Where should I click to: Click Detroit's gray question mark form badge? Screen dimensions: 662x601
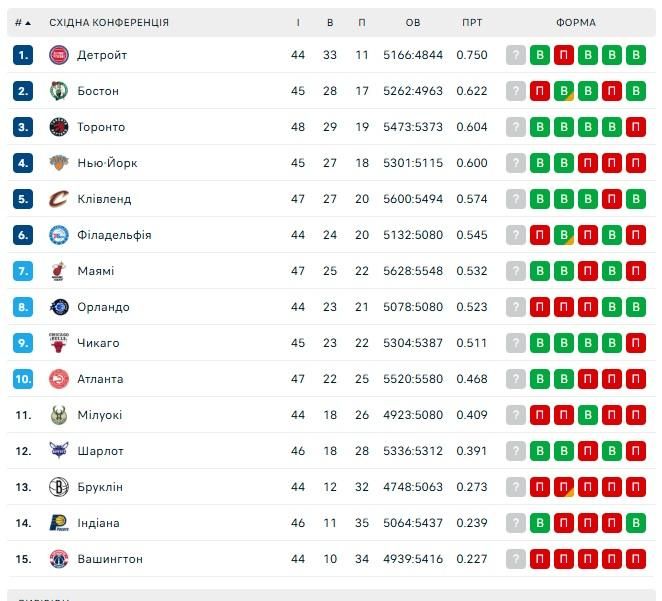click(x=516, y=55)
